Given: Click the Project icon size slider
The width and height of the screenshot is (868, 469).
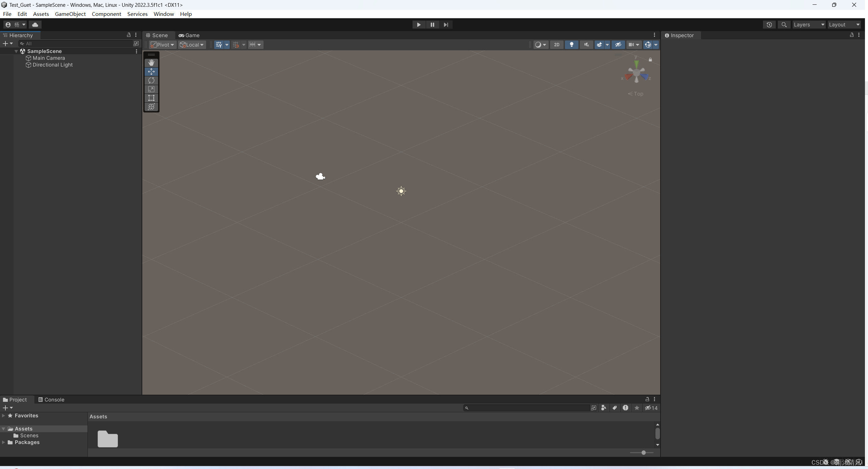Looking at the screenshot, I should (643, 452).
